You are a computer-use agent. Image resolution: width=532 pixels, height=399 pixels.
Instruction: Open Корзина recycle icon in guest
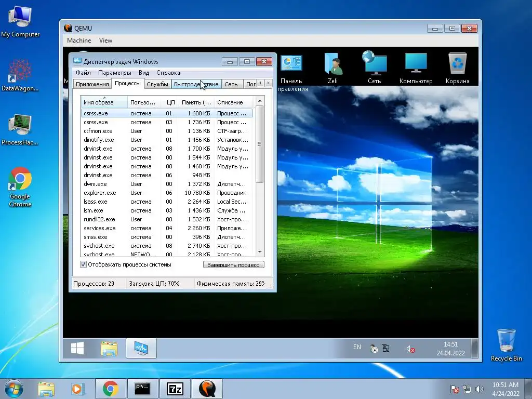(457, 68)
